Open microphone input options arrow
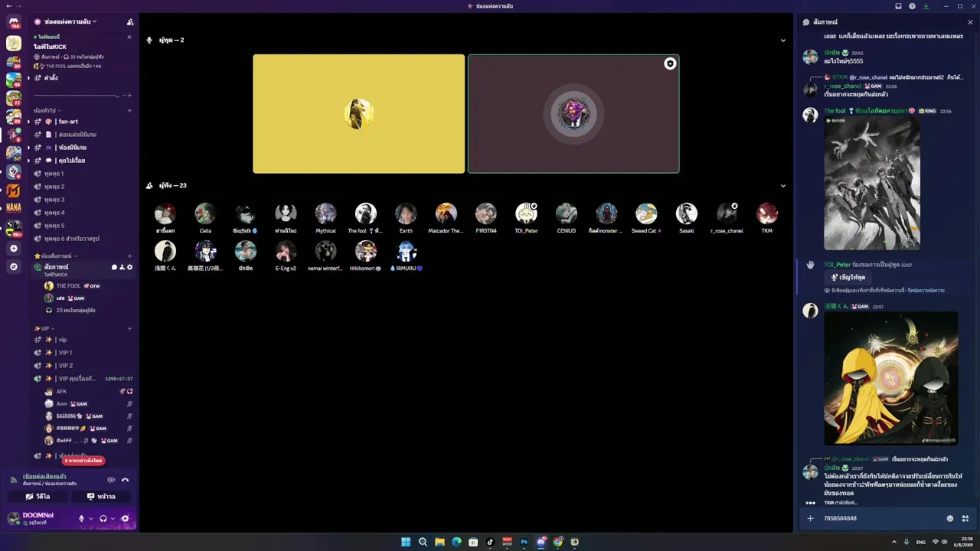Viewport: 980px width, 551px height. pyautogui.click(x=91, y=519)
